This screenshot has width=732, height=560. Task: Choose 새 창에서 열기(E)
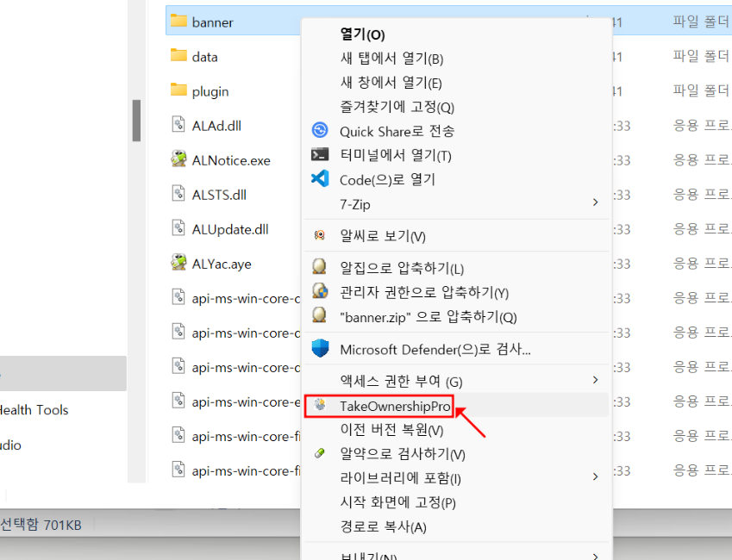click(457, 83)
